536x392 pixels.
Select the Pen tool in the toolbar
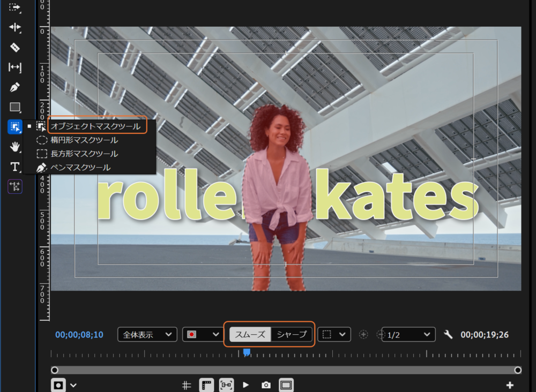14,87
